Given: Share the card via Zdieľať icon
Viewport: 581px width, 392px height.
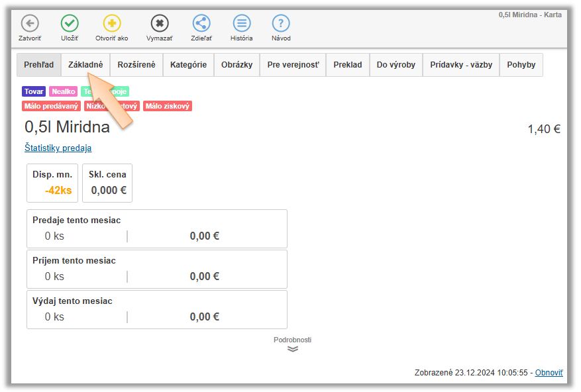Looking at the screenshot, I should click(201, 23).
